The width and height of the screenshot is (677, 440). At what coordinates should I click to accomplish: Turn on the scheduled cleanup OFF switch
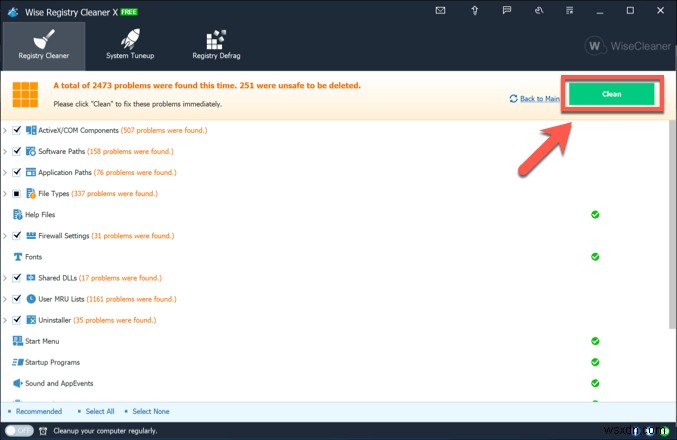pos(19,431)
